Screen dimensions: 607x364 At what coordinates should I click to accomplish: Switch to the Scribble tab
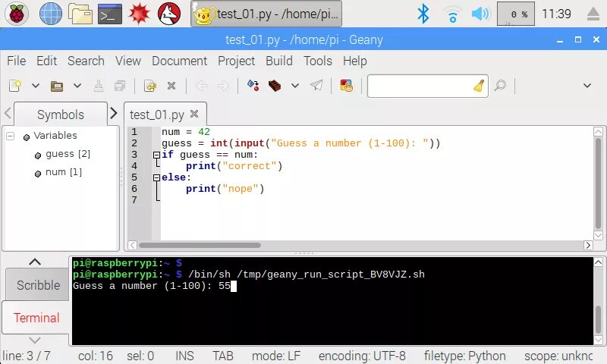39,285
